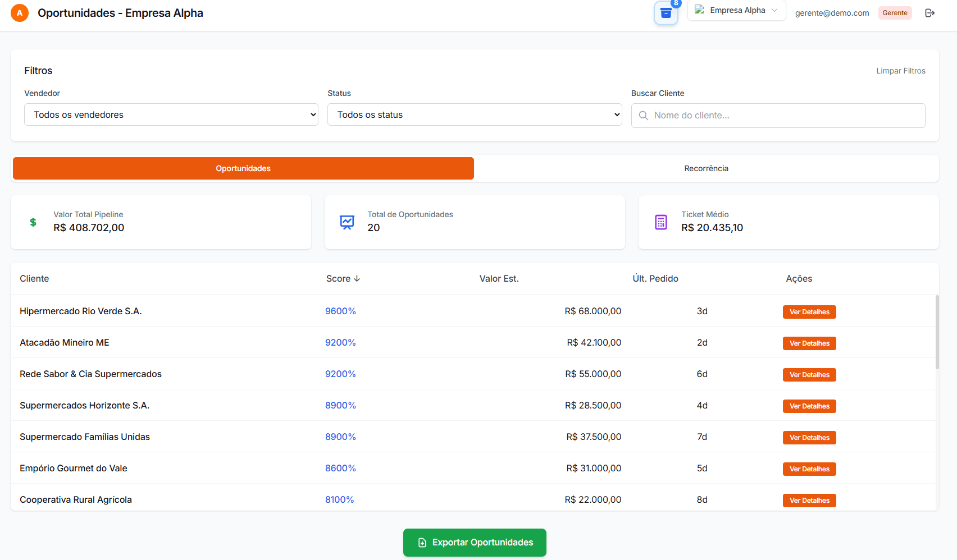The width and height of the screenshot is (957, 560).
Task: Open the Todos os vendedores dropdown
Action: 171,114
